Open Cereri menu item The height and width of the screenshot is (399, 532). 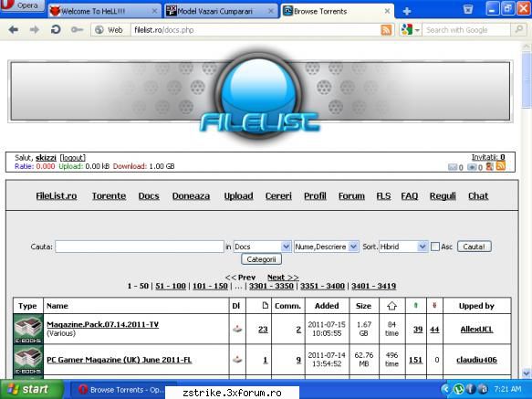[x=278, y=196]
